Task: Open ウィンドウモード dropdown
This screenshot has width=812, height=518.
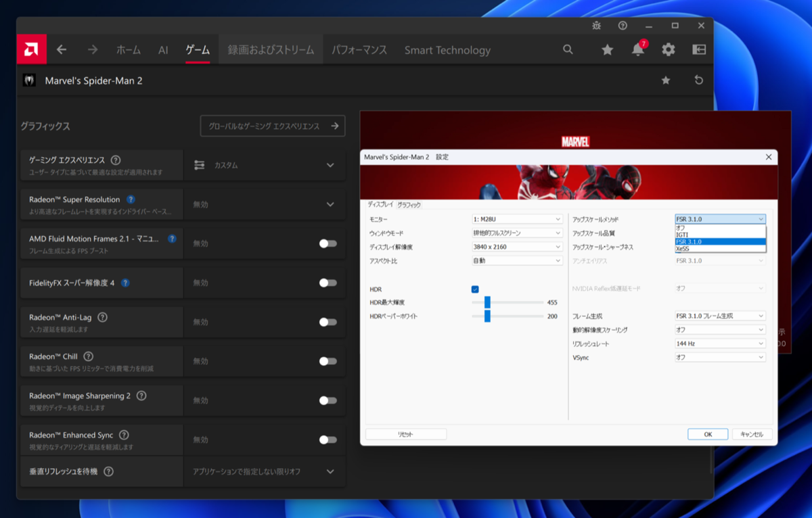Action: click(x=517, y=233)
